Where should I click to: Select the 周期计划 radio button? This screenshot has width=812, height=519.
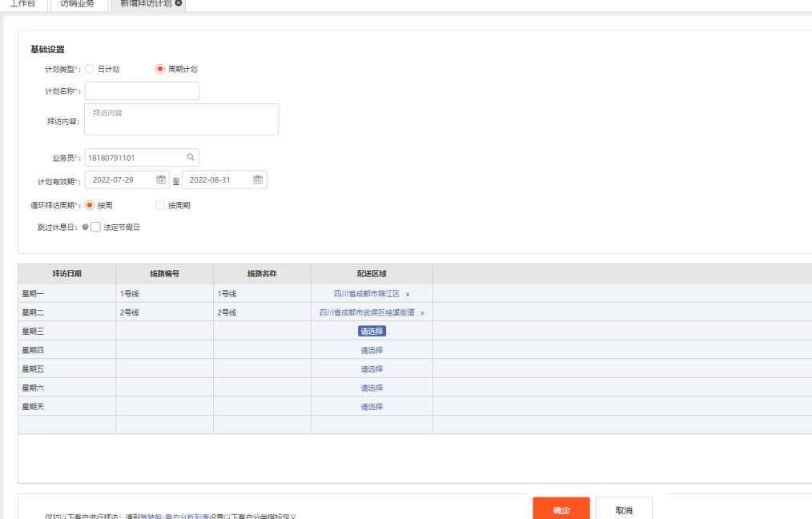160,69
